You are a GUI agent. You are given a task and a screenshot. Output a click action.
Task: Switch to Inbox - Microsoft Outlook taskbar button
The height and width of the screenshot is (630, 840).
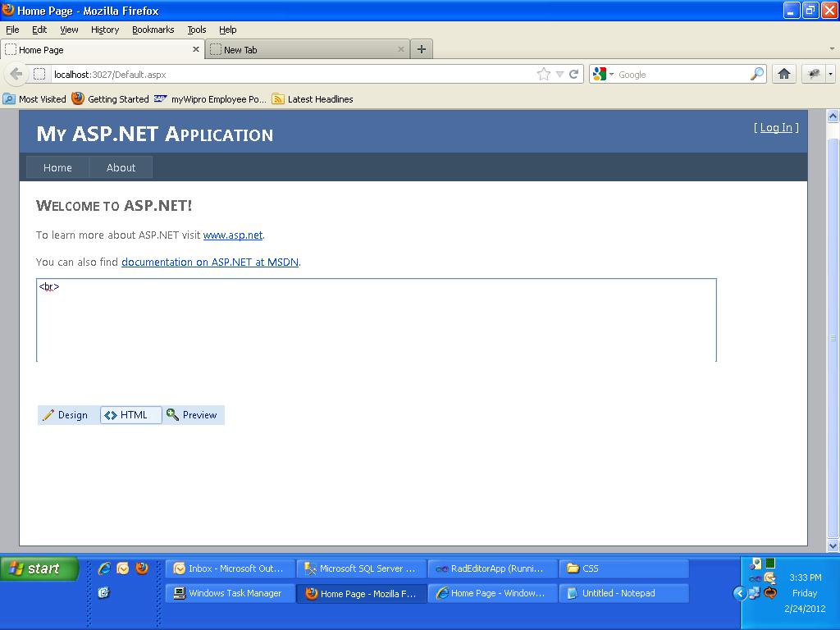231,568
